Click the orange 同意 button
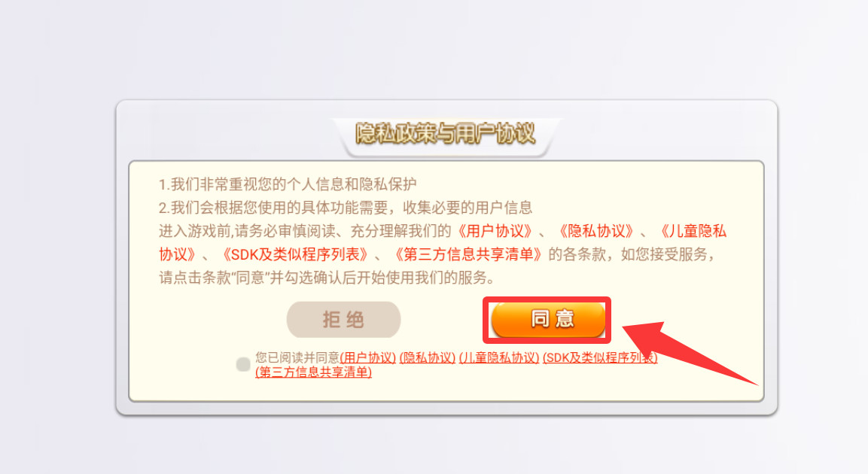This screenshot has height=474, width=868. pyautogui.click(x=548, y=319)
